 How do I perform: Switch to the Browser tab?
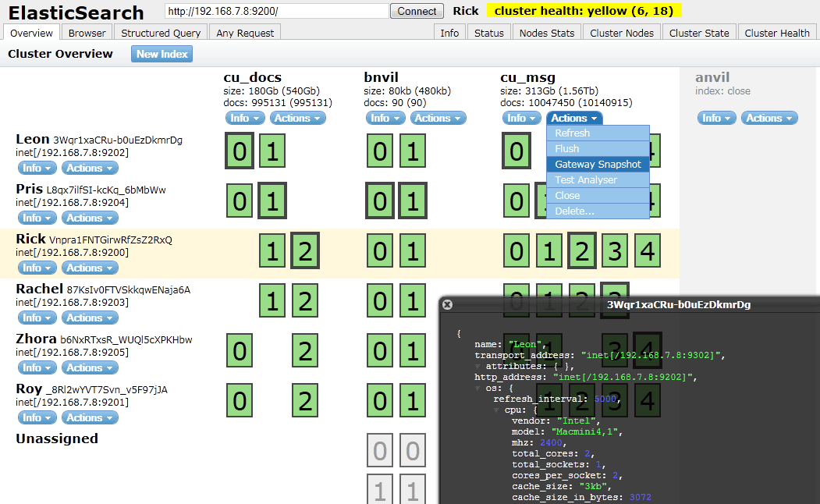(86, 32)
